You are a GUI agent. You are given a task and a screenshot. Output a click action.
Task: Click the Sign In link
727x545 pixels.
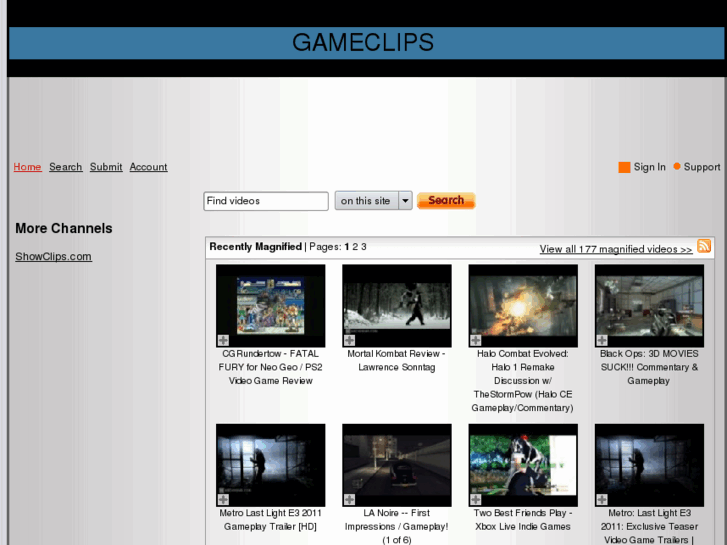[650, 167]
